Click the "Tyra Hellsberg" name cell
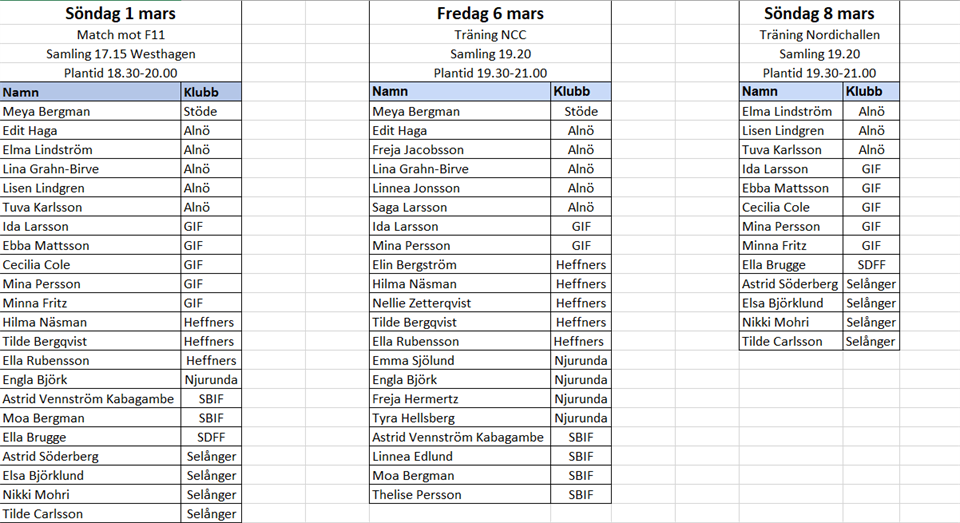The height and width of the screenshot is (523, 960). tap(460, 418)
